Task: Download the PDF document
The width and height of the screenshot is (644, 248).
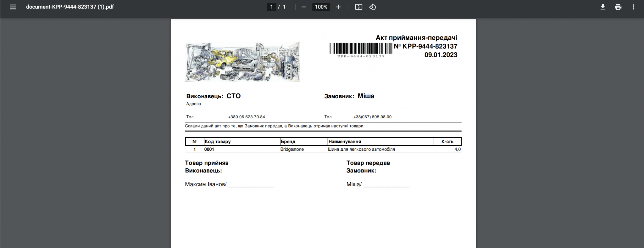Action: [602, 7]
